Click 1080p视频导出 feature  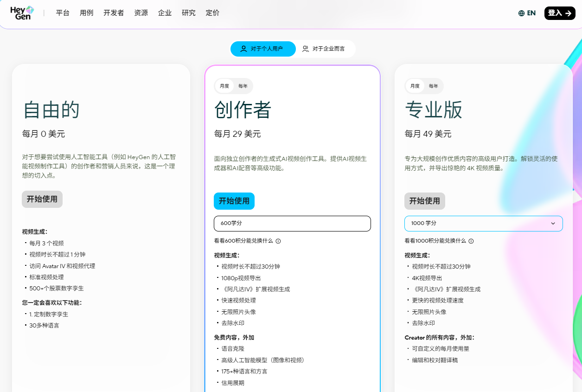241,278
